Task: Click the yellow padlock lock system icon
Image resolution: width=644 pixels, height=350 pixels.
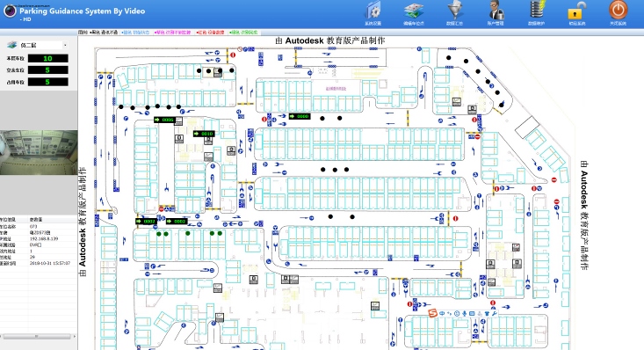Action: pyautogui.click(x=577, y=11)
